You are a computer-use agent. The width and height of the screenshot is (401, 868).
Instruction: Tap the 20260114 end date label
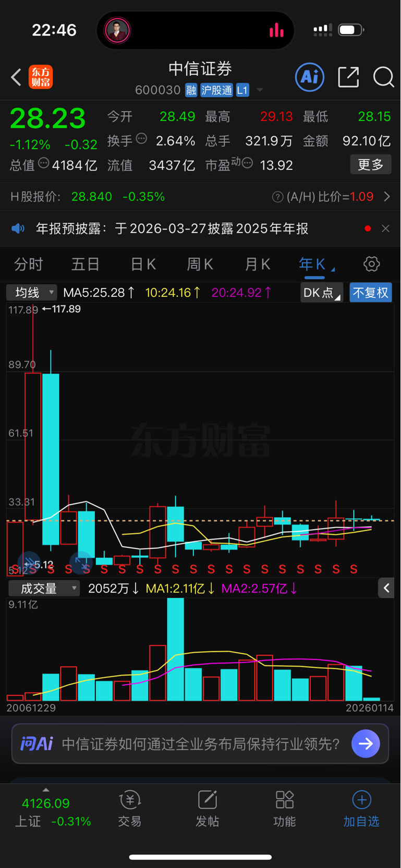[x=370, y=708]
